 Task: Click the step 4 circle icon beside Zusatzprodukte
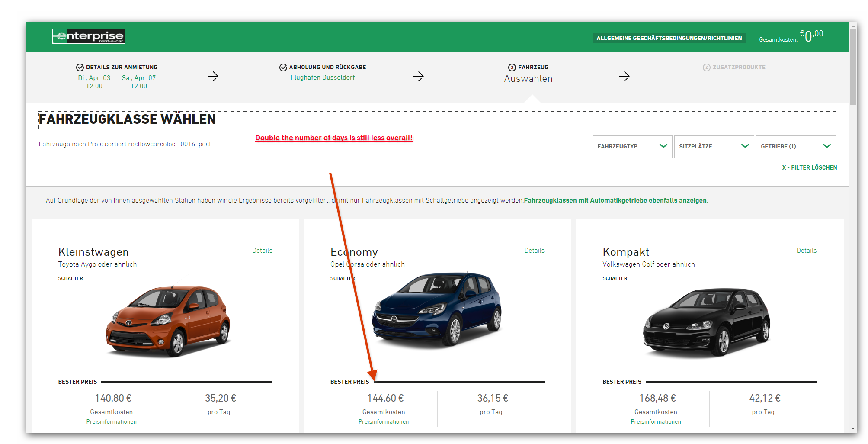click(x=707, y=68)
